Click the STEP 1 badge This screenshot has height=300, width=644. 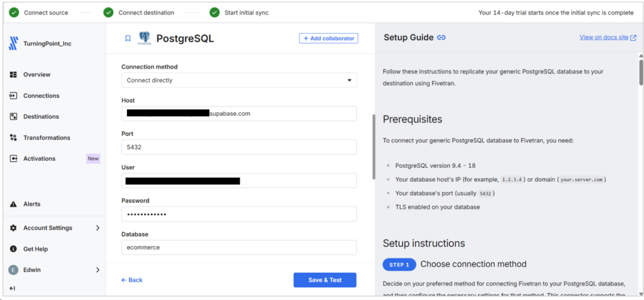[x=399, y=265]
